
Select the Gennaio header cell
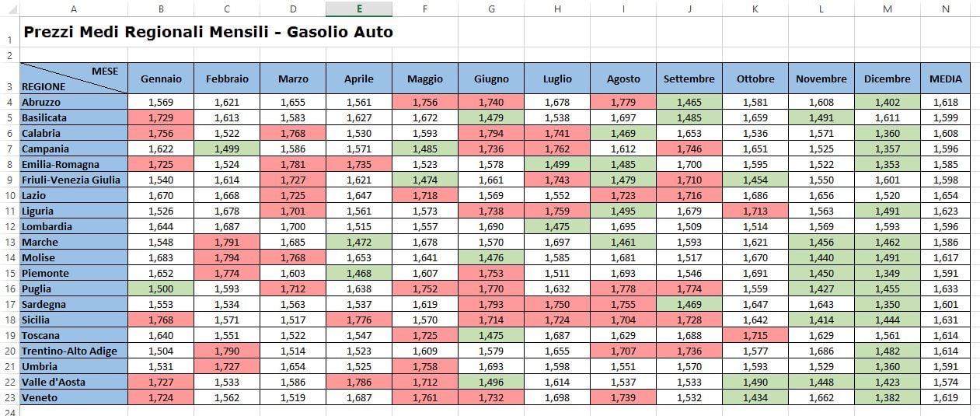coord(161,79)
